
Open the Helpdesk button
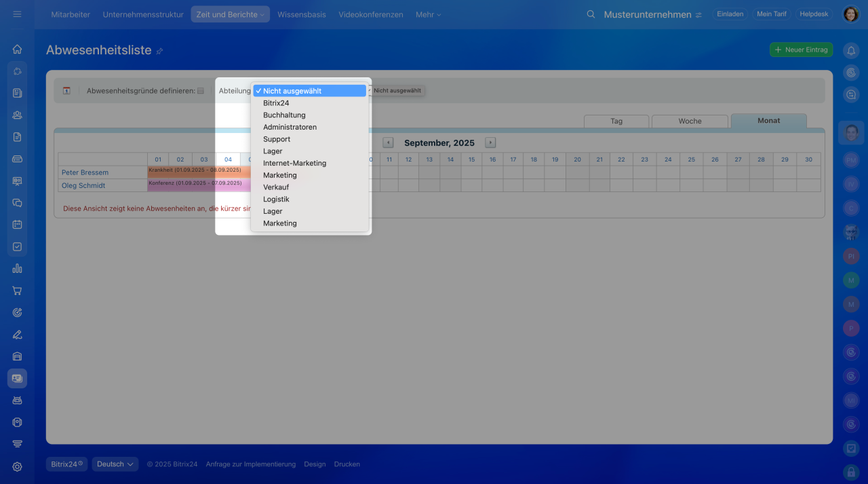814,14
